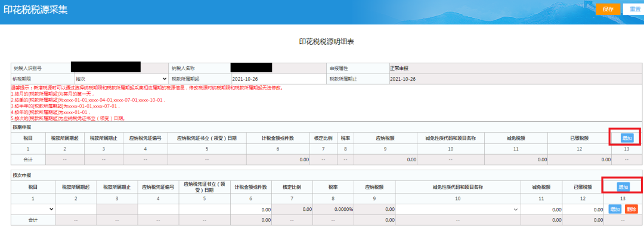644x227 pixels.
Task: Click 增加 in the 按次申报 data row
Action: (615, 209)
